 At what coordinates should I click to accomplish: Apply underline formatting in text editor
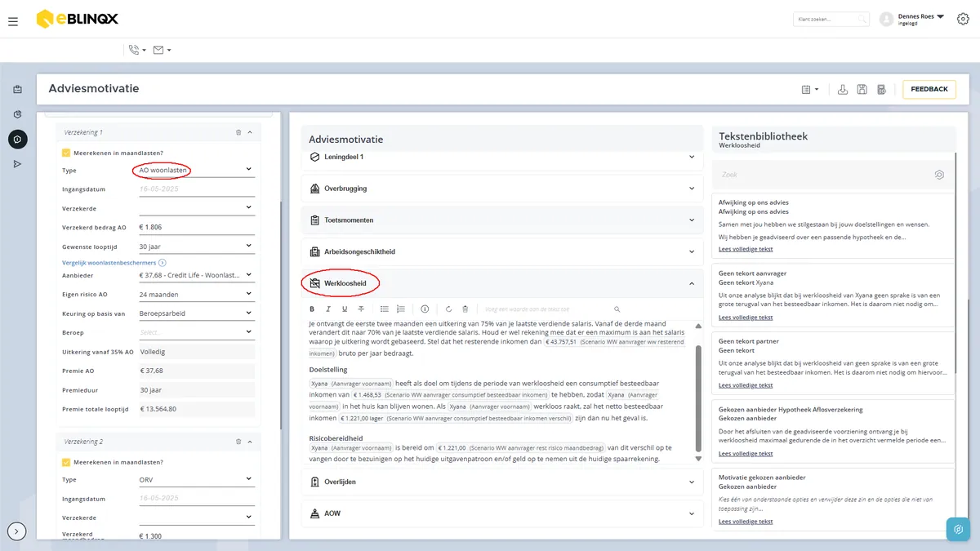coord(345,309)
